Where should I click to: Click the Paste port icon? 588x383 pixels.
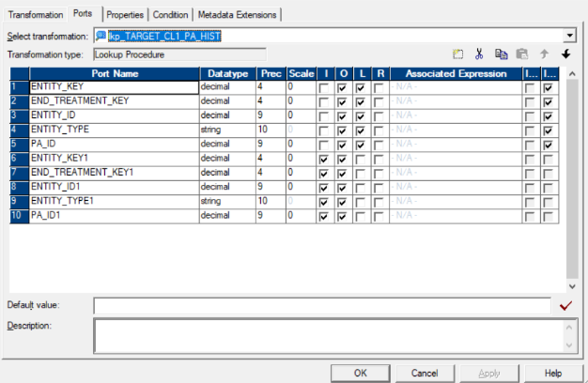[x=522, y=54]
